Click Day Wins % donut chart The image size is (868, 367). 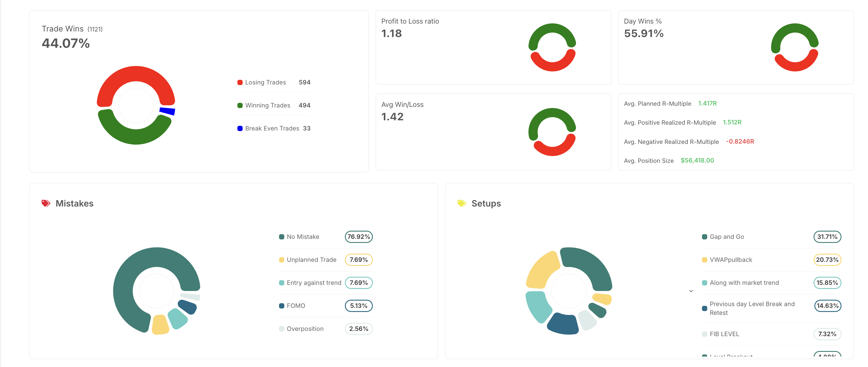[x=795, y=47]
